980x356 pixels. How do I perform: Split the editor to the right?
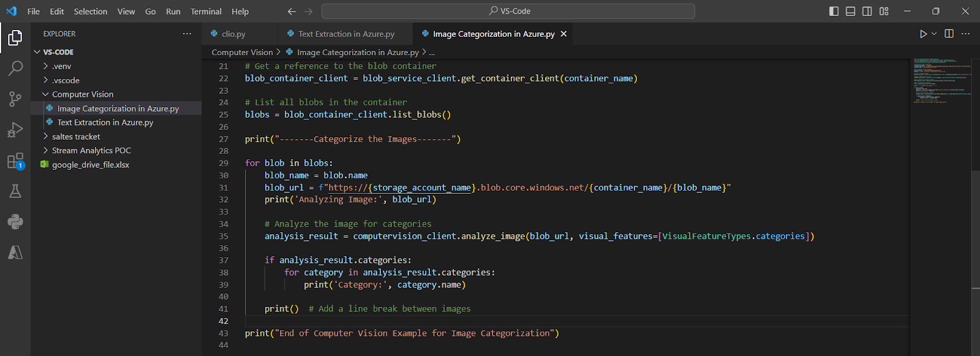coord(949,34)
